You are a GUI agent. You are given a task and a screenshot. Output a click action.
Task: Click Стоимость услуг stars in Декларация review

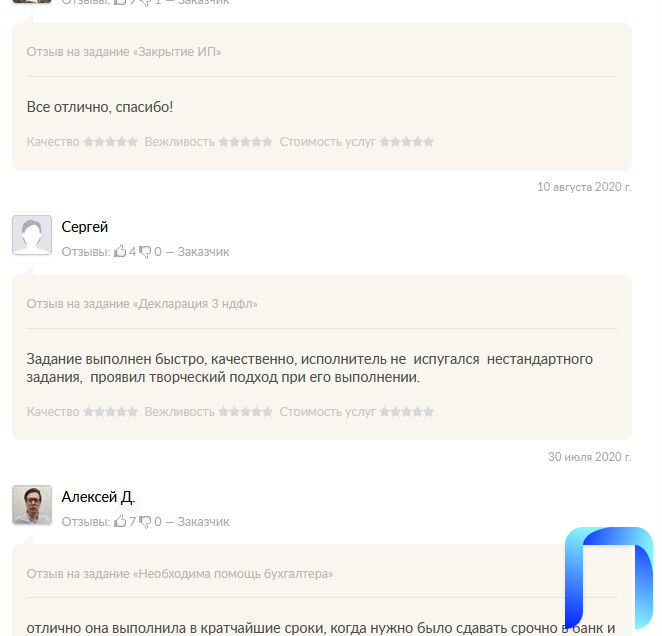click(x=407, y=411)
